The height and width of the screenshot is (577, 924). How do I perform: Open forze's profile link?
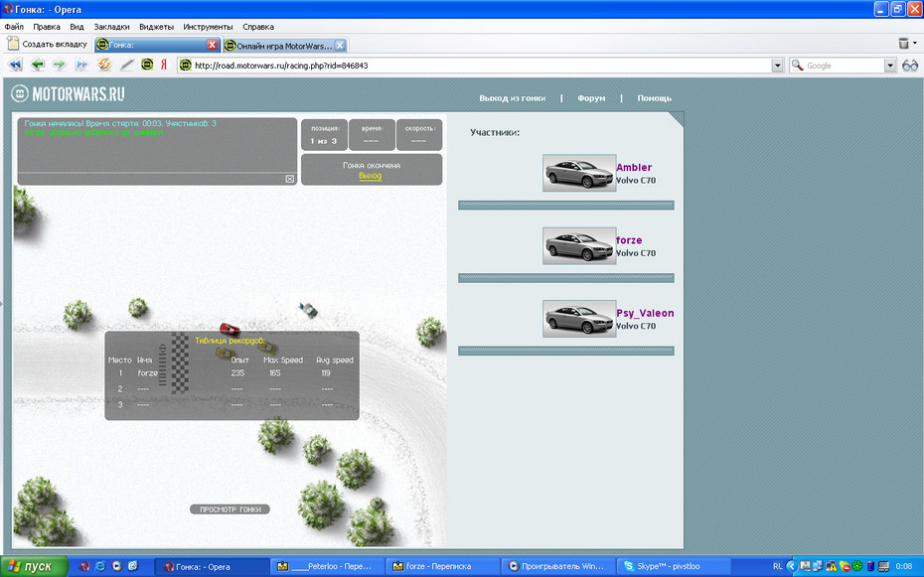tap(629, 240)
